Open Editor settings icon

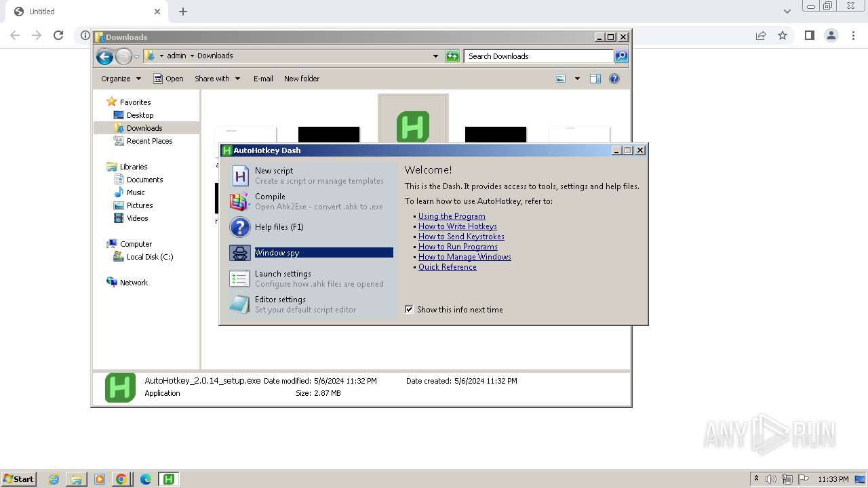coord(239,304)
